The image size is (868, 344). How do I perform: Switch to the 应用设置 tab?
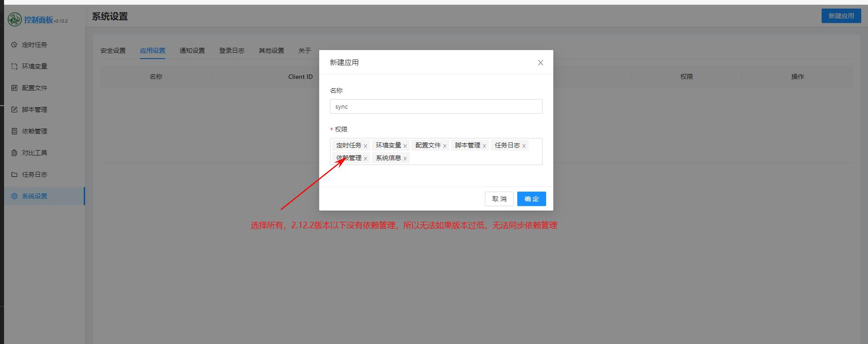[x=153, y=50]
